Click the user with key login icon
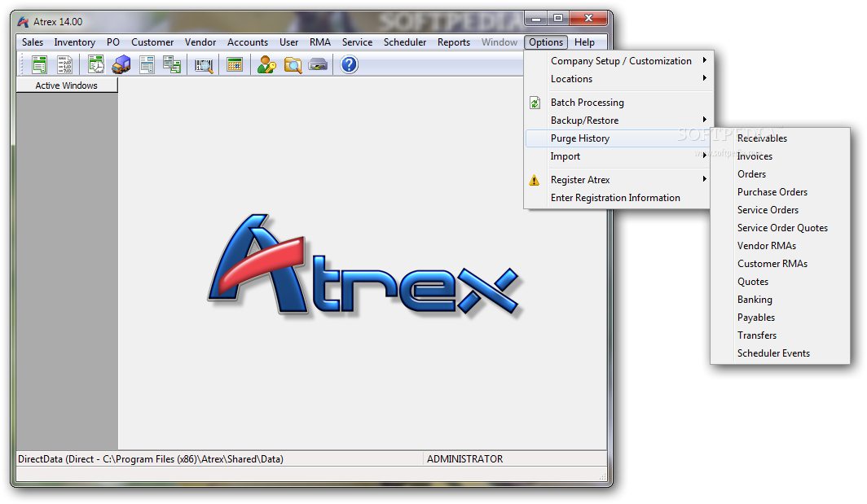Image resolution: width=867 pixels, height=504 pixels. (x=266, y=64)
